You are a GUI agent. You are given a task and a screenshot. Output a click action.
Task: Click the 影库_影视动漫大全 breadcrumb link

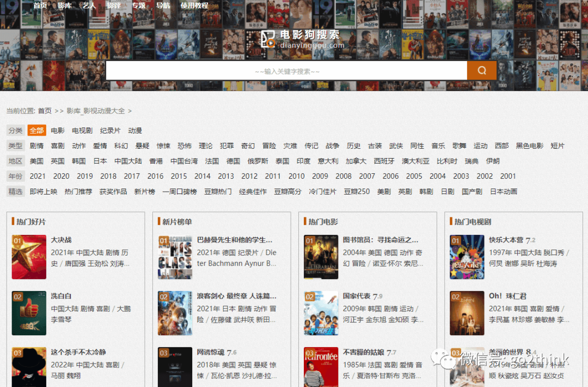(x=96, y=111)
